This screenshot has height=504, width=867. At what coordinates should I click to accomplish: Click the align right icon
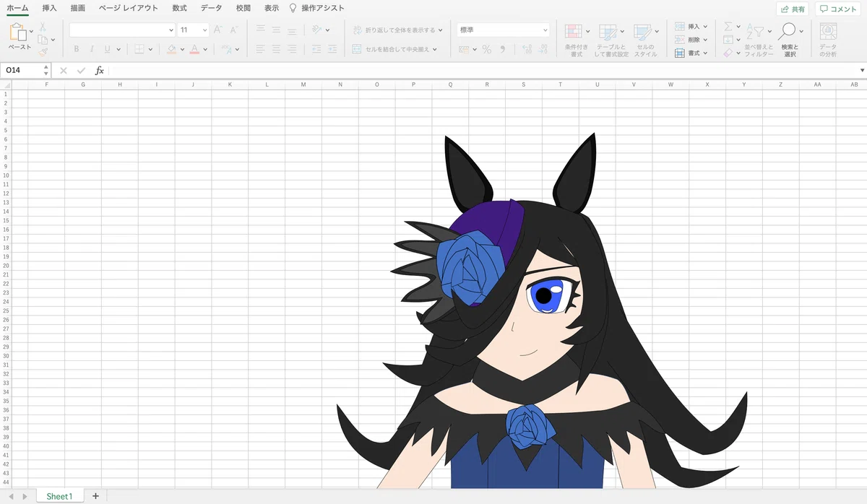(x=292, y=49)
